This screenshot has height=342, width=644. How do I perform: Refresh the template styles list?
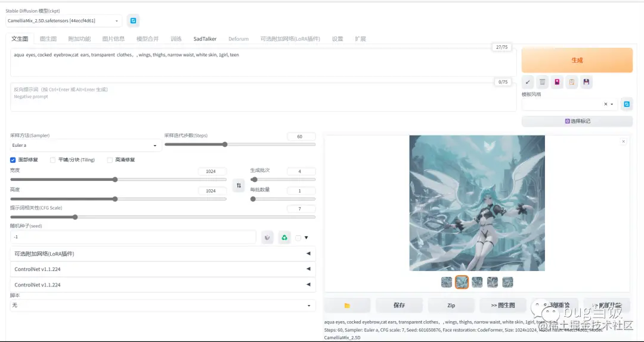click(627, 104)
